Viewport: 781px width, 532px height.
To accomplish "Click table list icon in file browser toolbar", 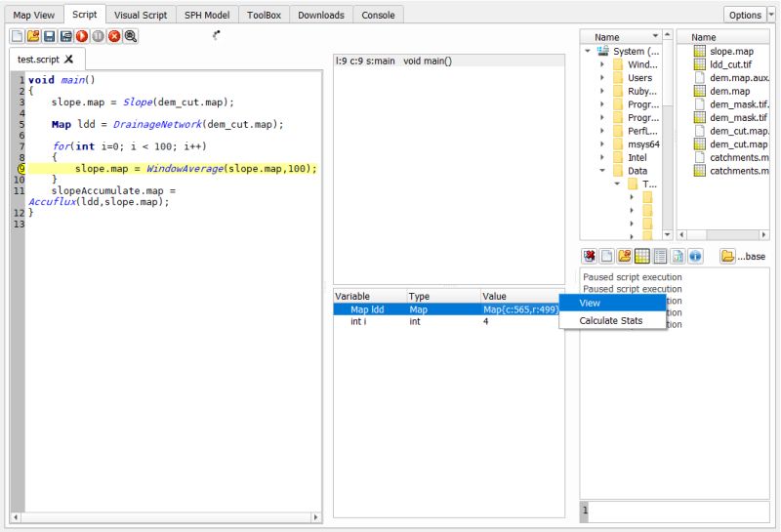I will click(660, 256).
